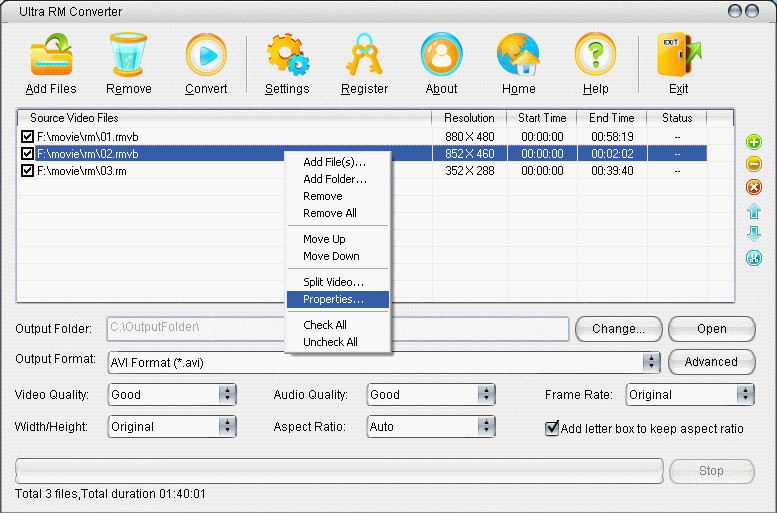Select Split Video... in the context menu
777x513 pixels.
point(338,282)
